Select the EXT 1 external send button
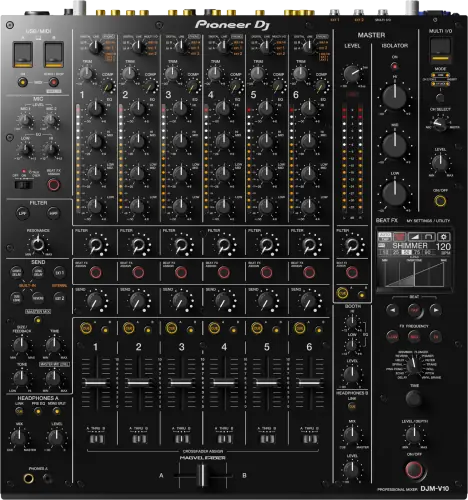The height and width of the screenshot is (500, 468). tap(59, 272)
